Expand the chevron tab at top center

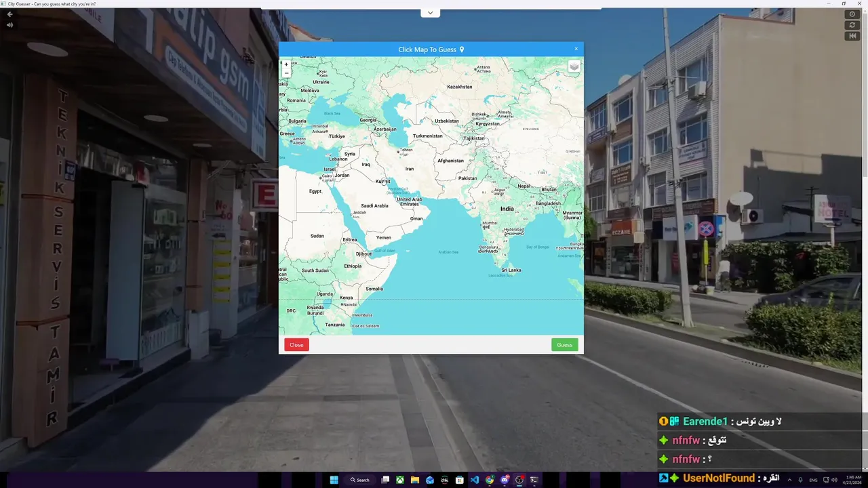pyautogui.click(x=431, y=13)
